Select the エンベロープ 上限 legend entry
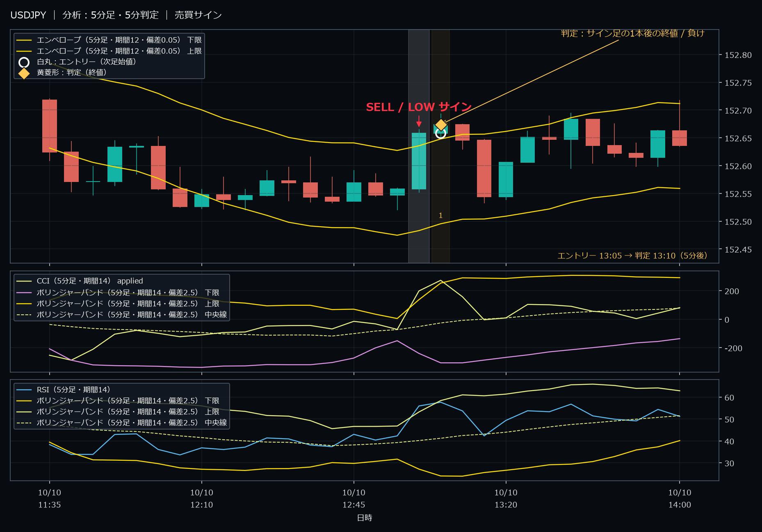Screen dimensions: 762x532 109,51
